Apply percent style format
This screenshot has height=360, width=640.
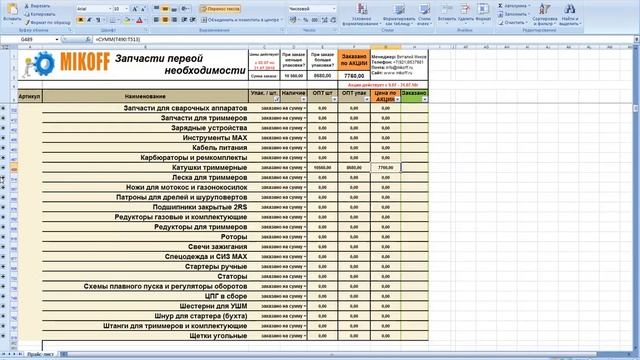tap(305, 20)
